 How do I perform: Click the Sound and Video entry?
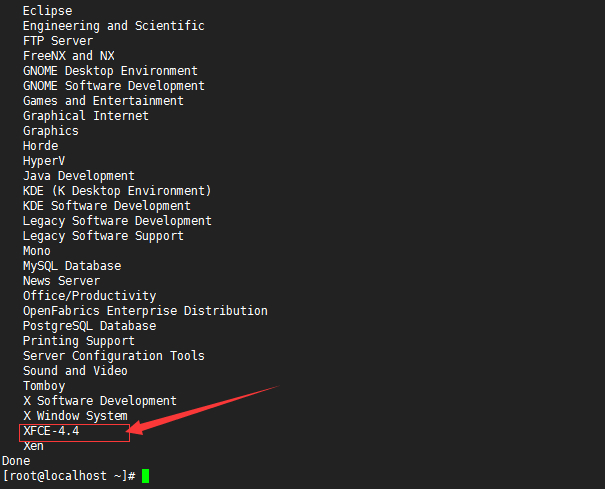(x=75, y=371)
